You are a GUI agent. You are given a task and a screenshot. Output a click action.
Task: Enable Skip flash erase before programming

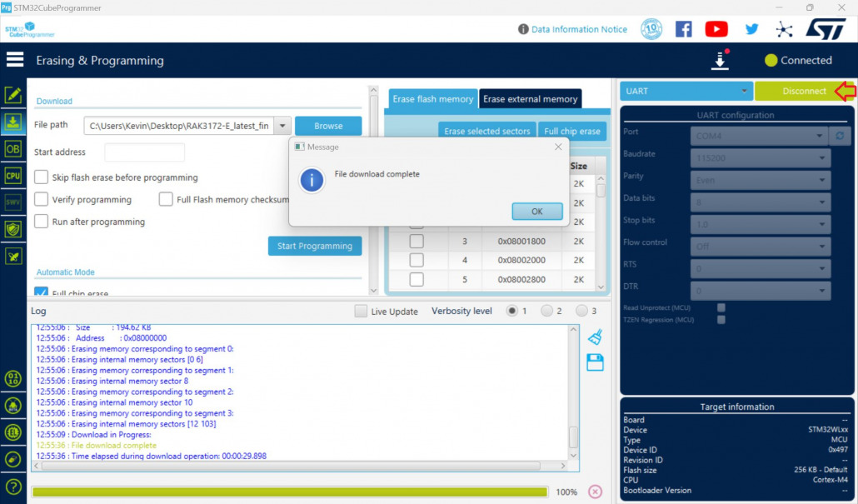(x=41, y=177)
